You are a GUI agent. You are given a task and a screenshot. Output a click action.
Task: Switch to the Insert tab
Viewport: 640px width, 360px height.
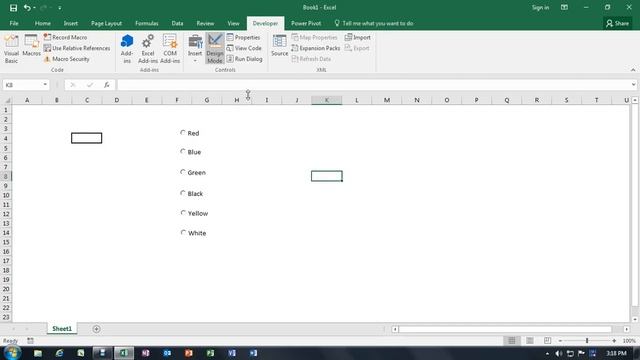point(71,23)
